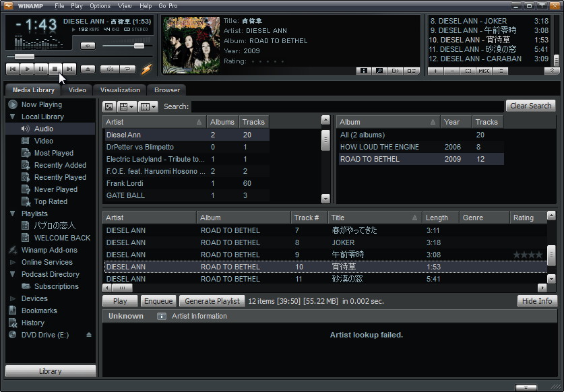Image resolution: width=564 pixels, height=392 pixels.
Task: Start playback with the Play button
Action: (27, 69)
